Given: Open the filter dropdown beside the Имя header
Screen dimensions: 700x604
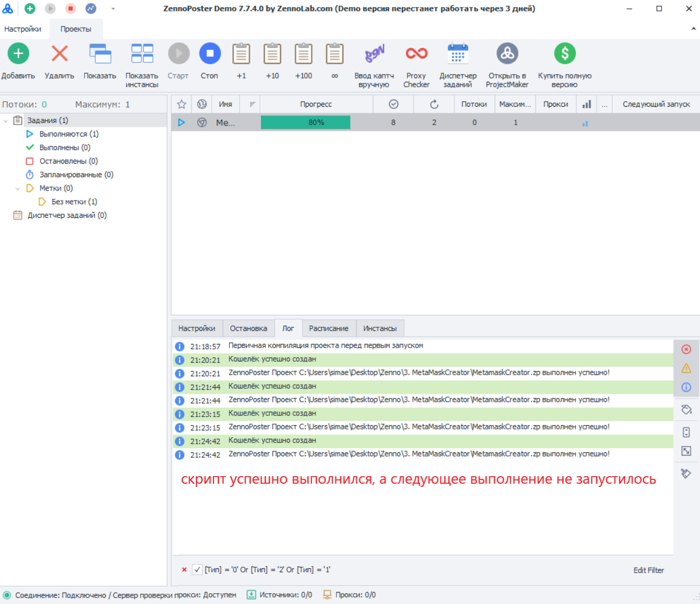Looking at the screenshot, I should [x=252, y=104].
